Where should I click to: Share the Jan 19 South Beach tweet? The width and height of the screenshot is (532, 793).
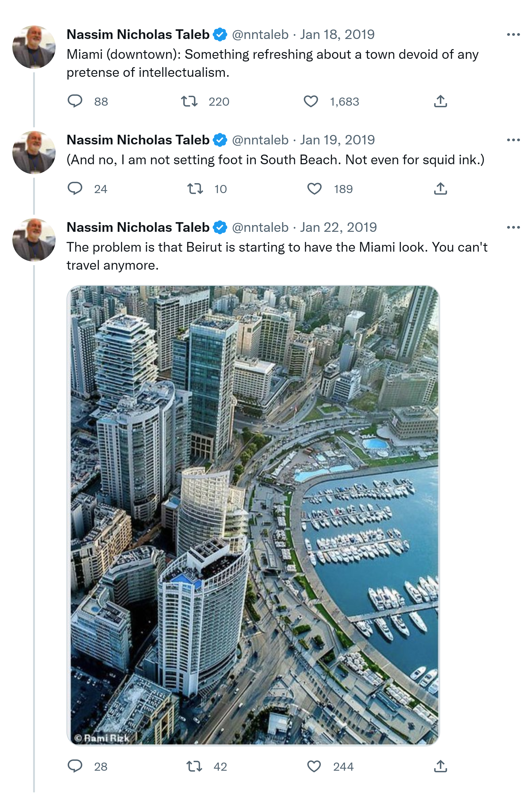point(440,188)
